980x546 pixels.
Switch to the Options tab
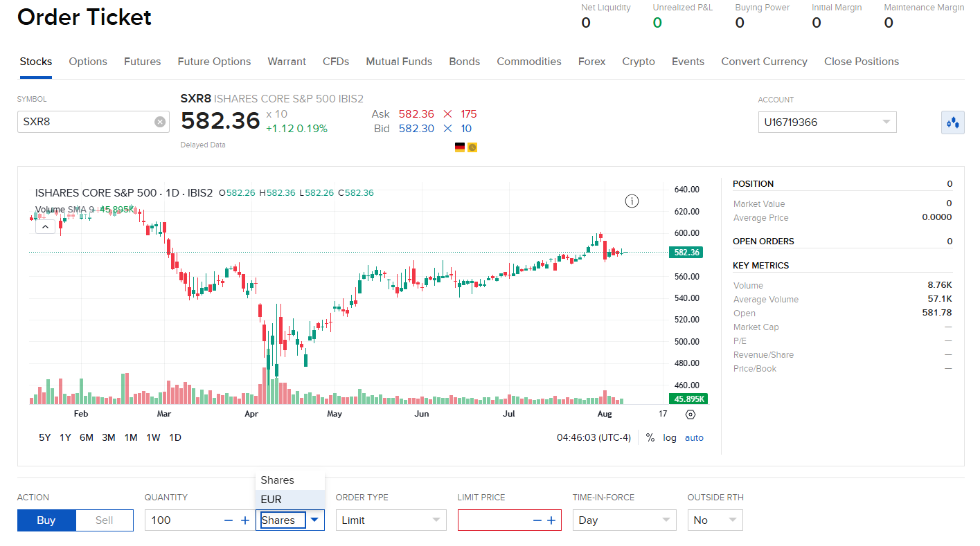[88, 62]
